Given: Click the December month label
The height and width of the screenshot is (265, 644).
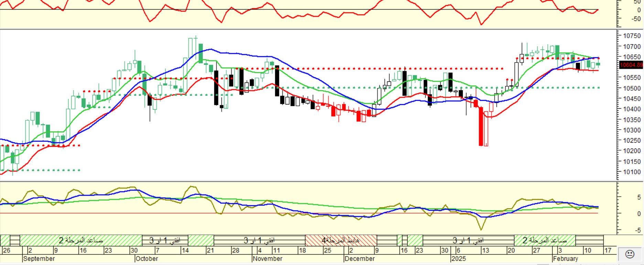Looking at the screenshot, I should 359,258.
